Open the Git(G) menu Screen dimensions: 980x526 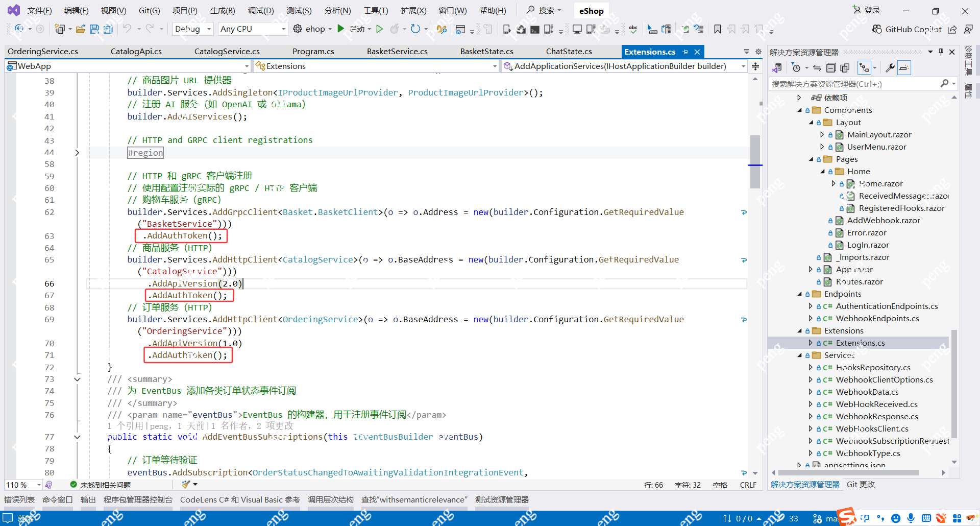pyautogui.click(x=149, y=11)
